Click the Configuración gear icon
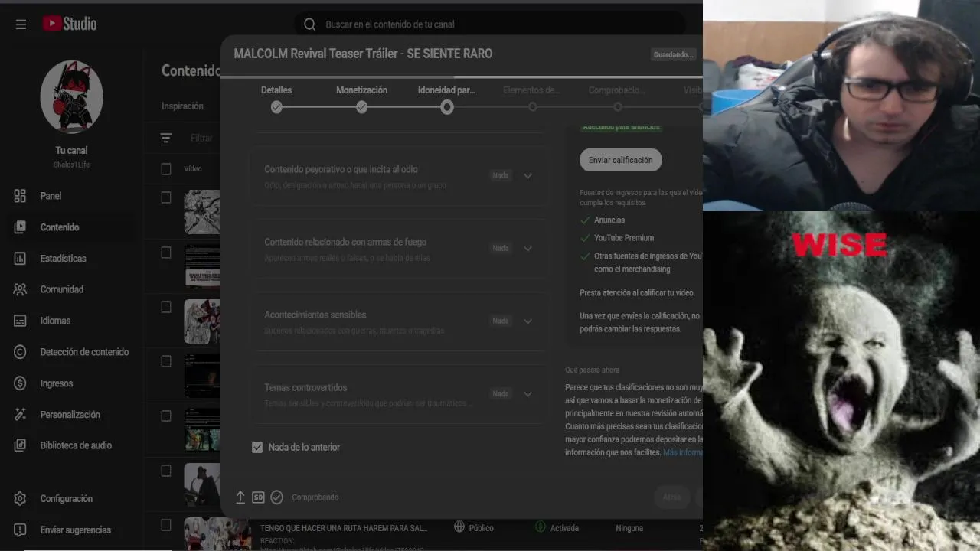Screen dimensions: 980x551 [x=20, y=499]
